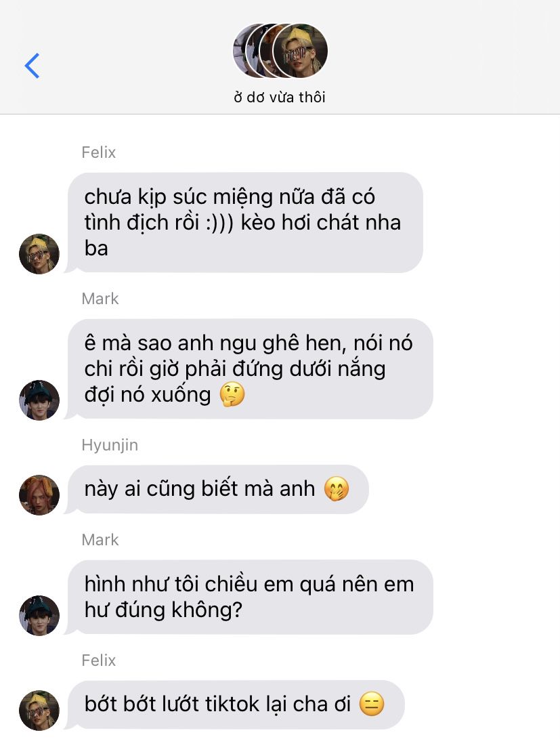Tap the "Felix" sender name above first message

[98, 152]
